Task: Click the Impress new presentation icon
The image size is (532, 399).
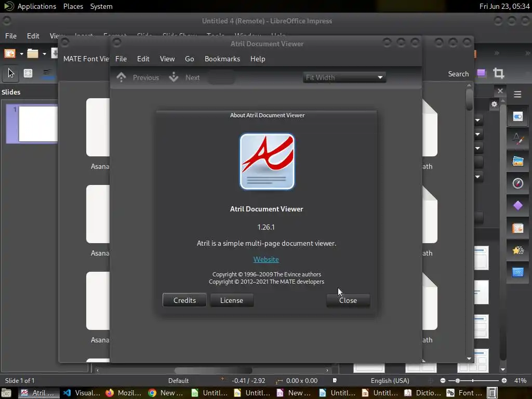Action: pyautogui.click(x=10, y=54)
